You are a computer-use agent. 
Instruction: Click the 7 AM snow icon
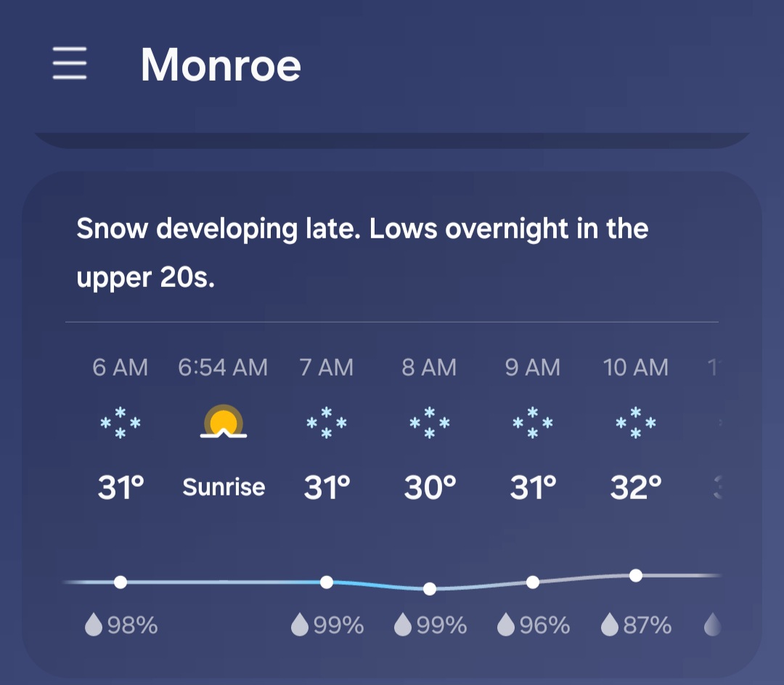[327, 423]
